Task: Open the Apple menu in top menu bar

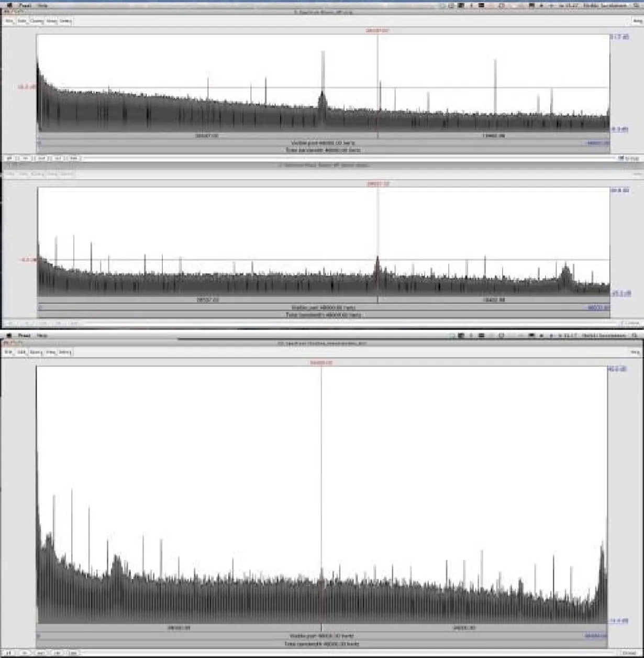Action: 9,5
